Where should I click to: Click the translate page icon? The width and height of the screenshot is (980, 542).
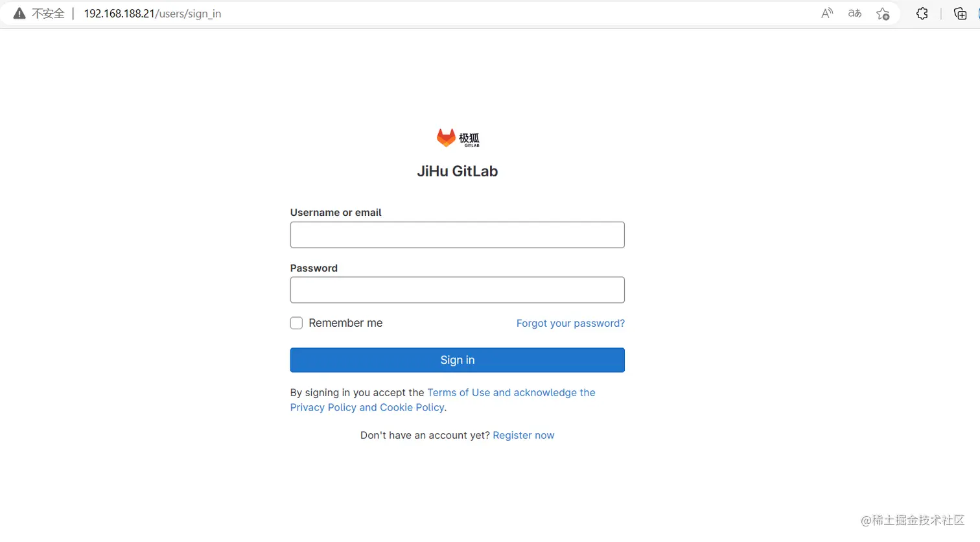(x=855, y=14)
